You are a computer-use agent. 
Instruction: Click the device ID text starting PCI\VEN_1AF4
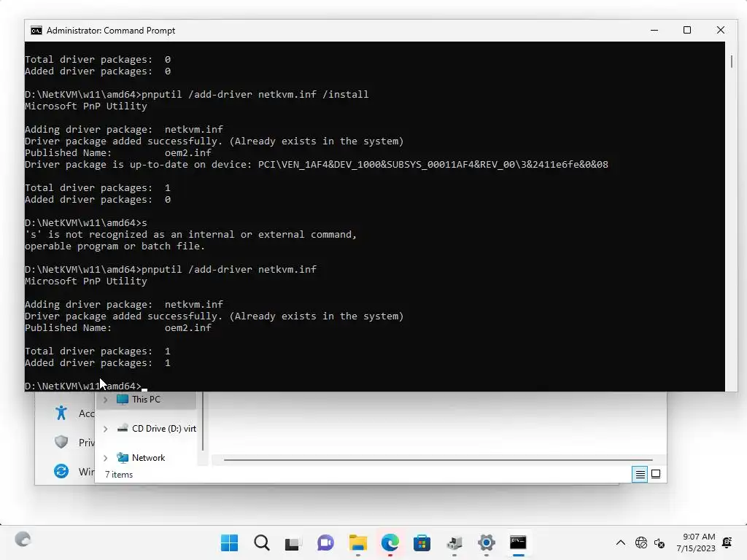433,164
